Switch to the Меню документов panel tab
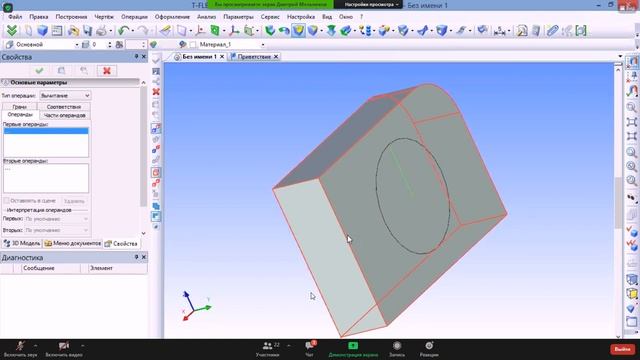This screenshot has width=640, height=360. 73,243
